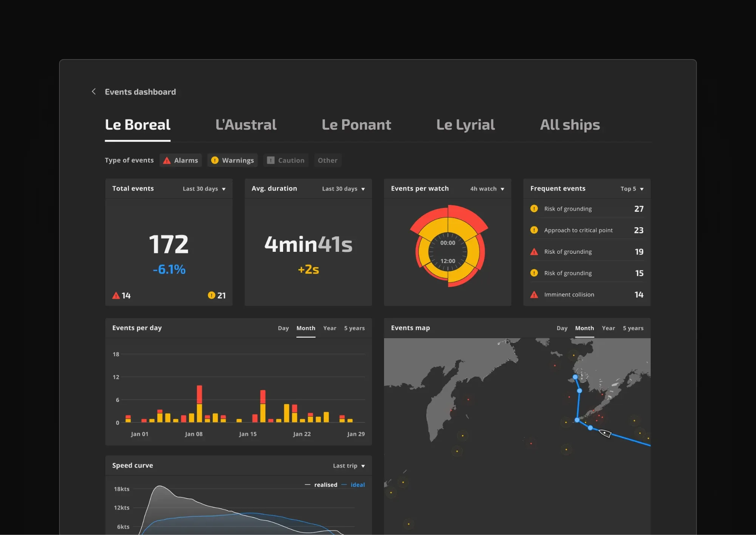
Task: Click the -6.1% change value
Action: point(169,269)
